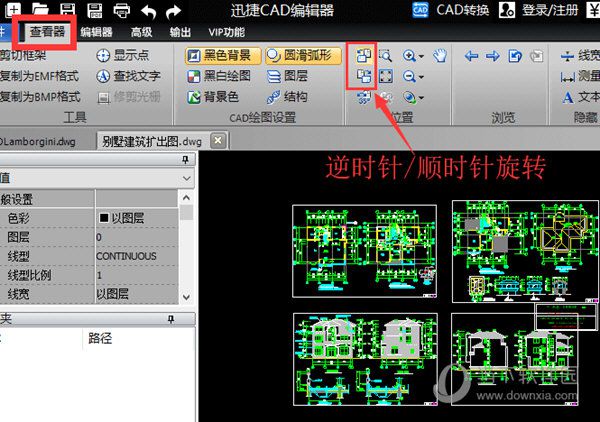Collapse properties section with up chevron
Viewport: 600px width, 422px height.
coord(186,197)
